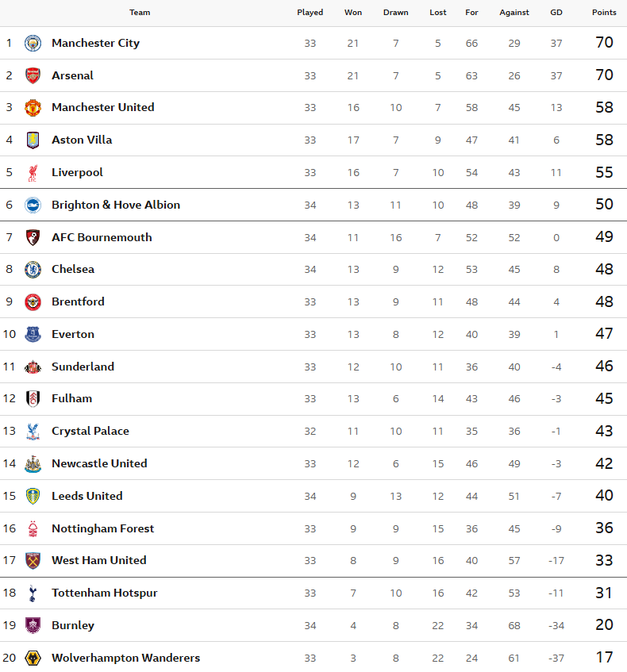Click the Manchester City club crest
This screenshot has width=627, height=672.
(x=33, y=43)
